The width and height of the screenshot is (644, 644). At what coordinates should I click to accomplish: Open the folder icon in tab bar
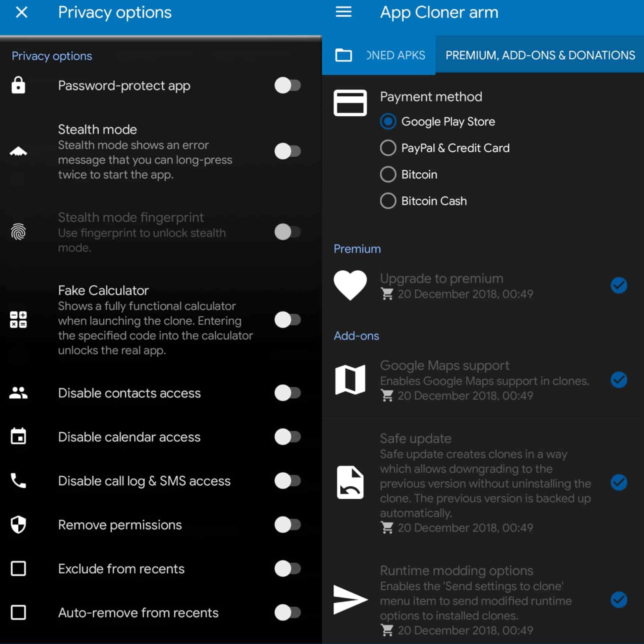(343, 55)
